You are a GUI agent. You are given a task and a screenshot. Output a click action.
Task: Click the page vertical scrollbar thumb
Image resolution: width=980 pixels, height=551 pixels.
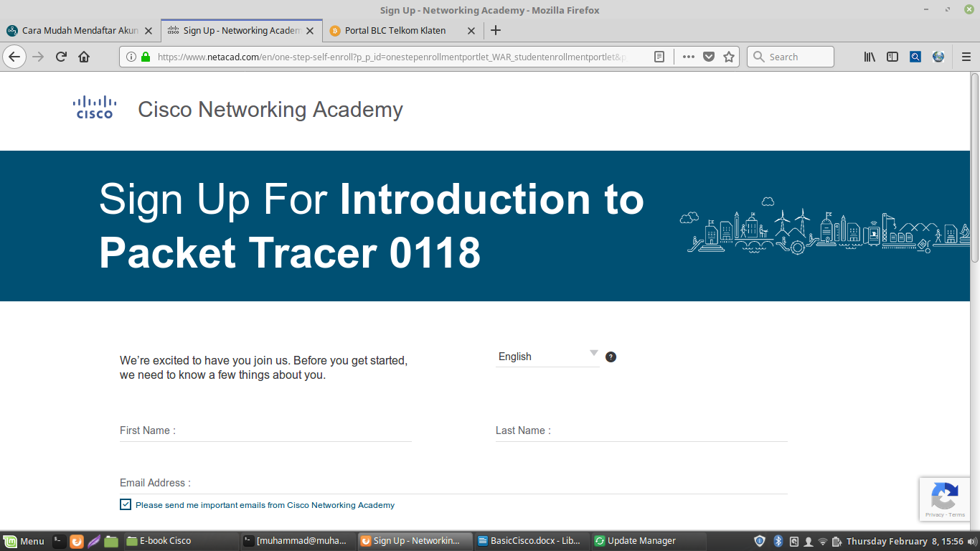pyautogui.click(x=975, y=167)
